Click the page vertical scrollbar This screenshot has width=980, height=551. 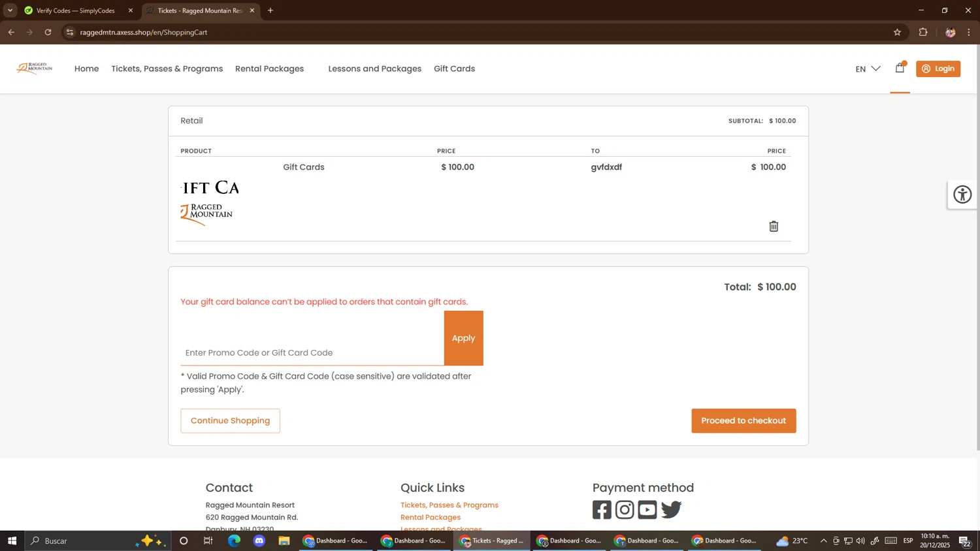(x=977, y=248)
